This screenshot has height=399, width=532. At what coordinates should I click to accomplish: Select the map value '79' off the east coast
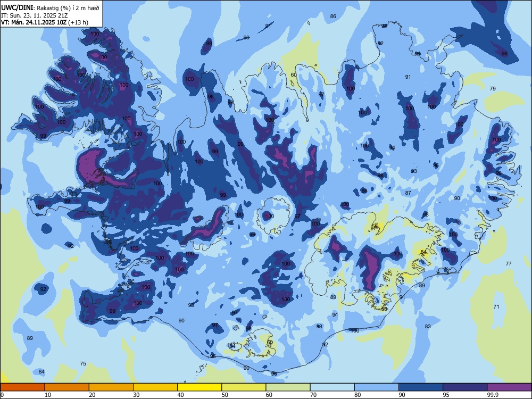pyautogui.click(x=493, y=88)
